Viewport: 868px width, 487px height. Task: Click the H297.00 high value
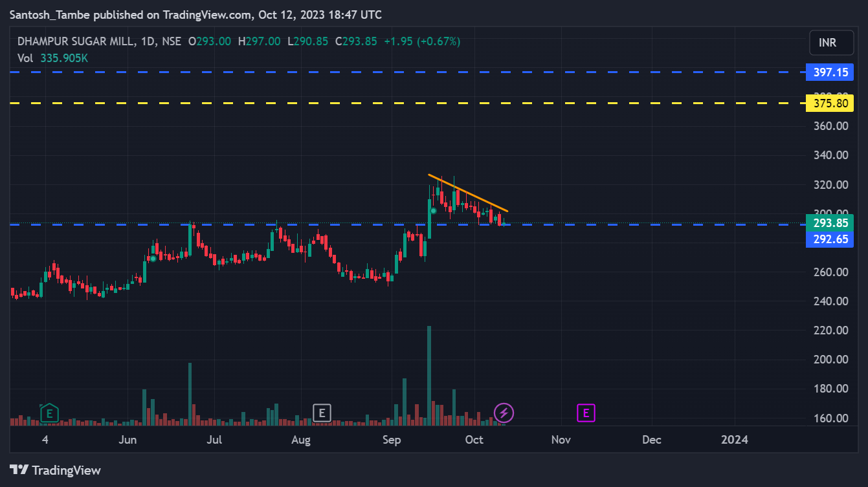point(259,41)
